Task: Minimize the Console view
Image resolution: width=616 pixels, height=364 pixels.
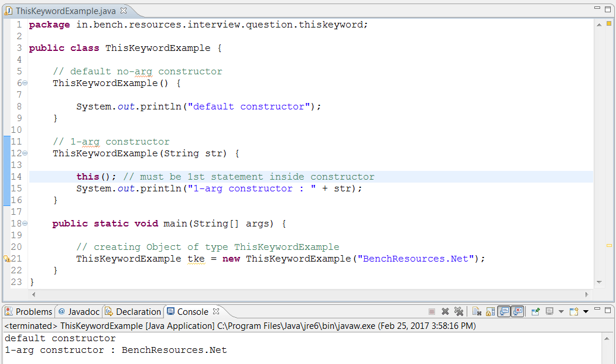Action: coord(597,311)
